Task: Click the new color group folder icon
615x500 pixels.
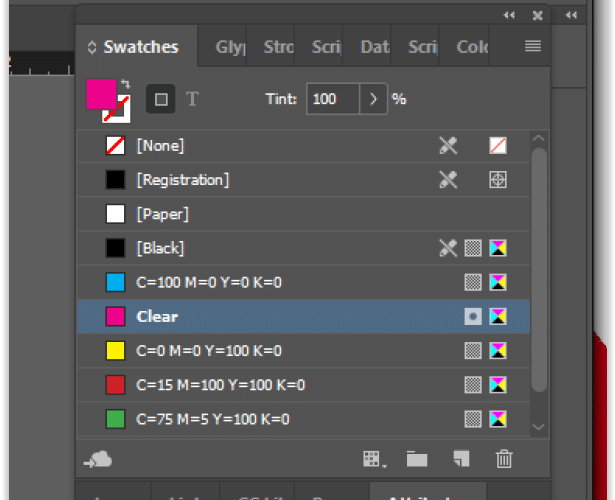Action: click(x=417, y=459)
